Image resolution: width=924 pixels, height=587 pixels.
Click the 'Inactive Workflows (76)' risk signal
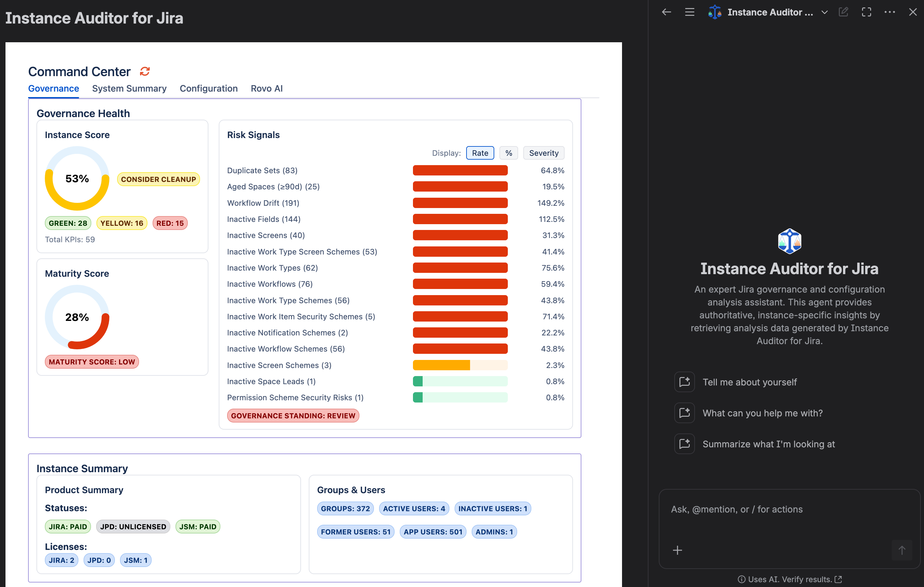click(x=270, y=284)
